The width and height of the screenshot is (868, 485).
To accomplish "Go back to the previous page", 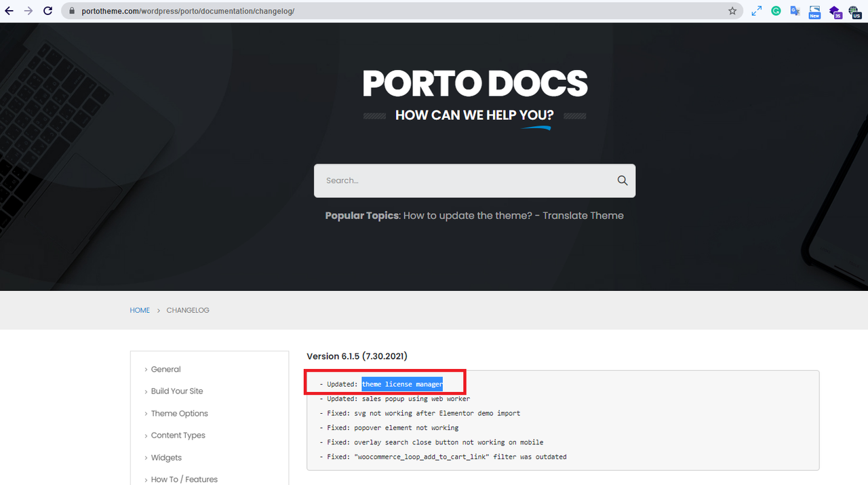I will click(x=9, y=11).
